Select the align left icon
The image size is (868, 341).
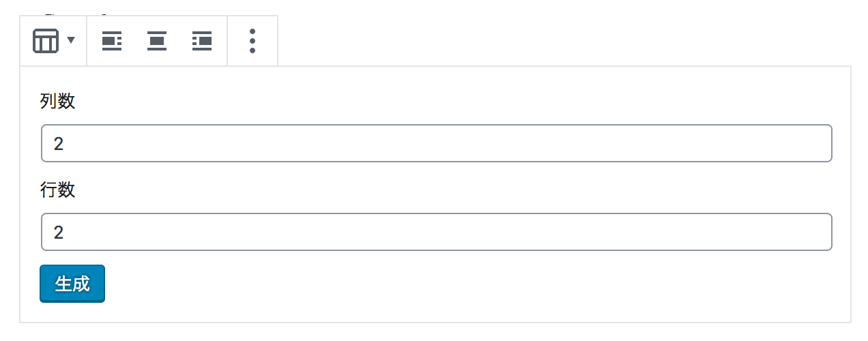112,41
